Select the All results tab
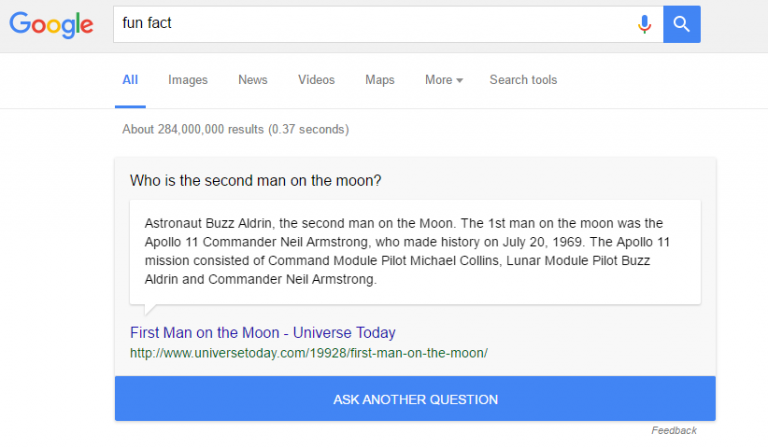The width and height of the screenshot is (768, 448). [130, 80]
